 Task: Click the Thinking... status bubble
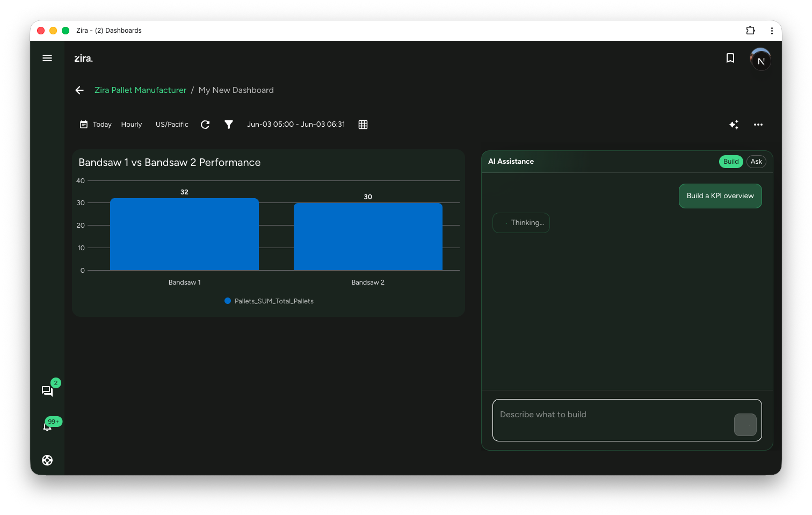(x=521, y=223)
